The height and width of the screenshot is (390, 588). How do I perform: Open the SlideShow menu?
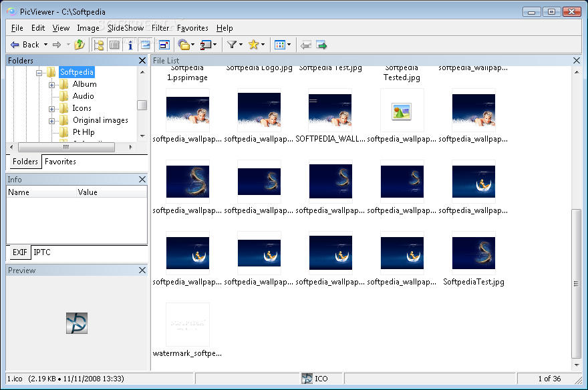(x=126, y=28)
